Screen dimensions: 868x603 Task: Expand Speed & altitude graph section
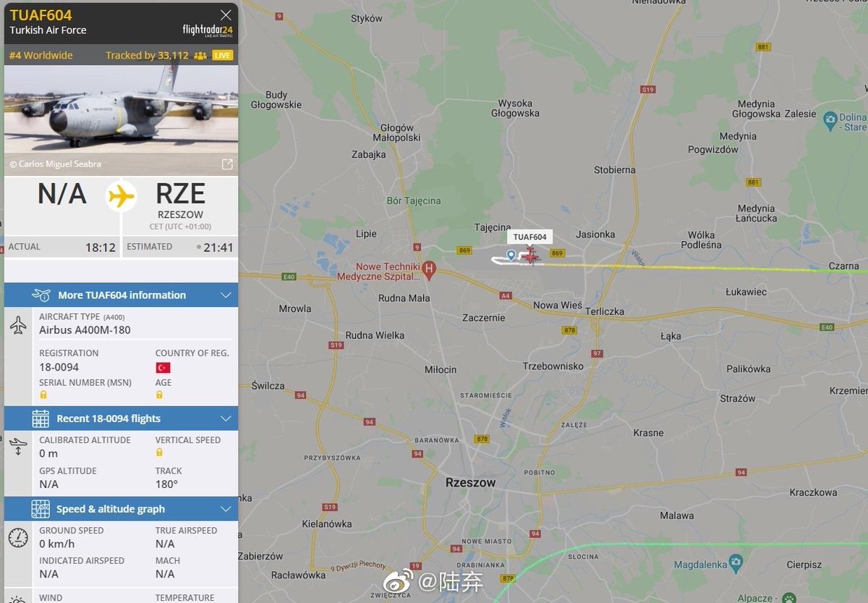tap(121, 509)
